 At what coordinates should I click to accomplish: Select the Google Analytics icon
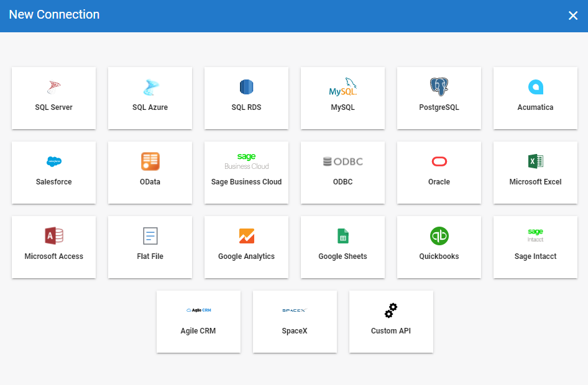pos(247,236)
